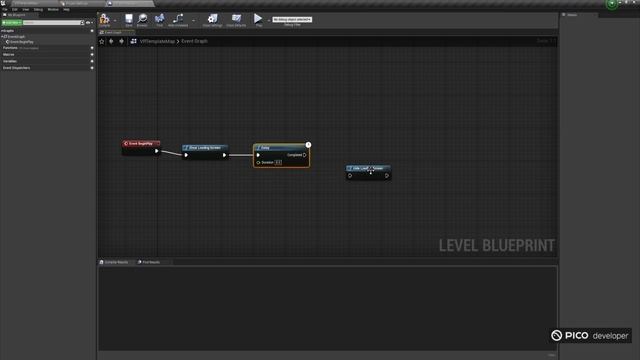Switch to the Event Graph tab

[x=116, y=32]
